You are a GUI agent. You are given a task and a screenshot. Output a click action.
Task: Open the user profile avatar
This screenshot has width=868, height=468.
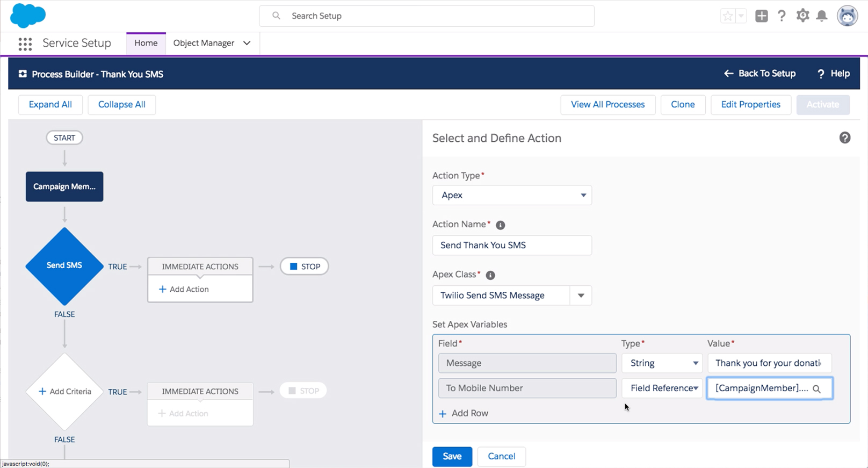point(847,16)
